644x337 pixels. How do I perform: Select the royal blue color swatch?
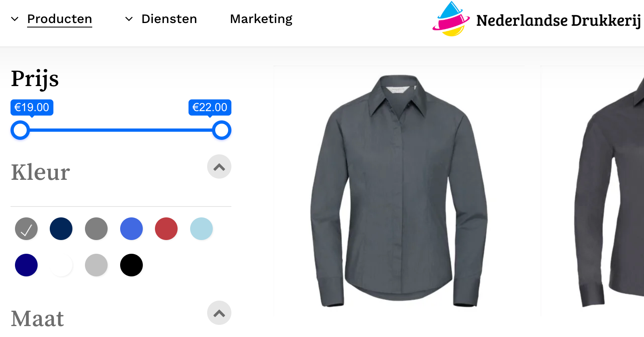(131, 229)
